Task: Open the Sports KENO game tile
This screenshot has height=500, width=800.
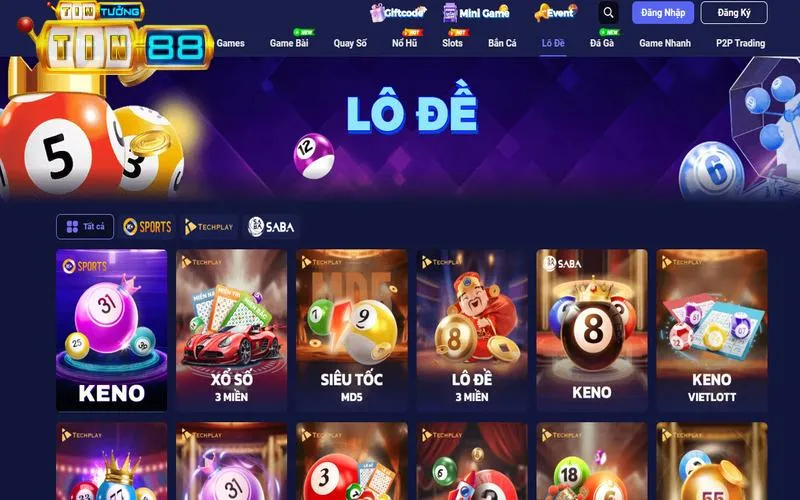Action: click(111, 330)
